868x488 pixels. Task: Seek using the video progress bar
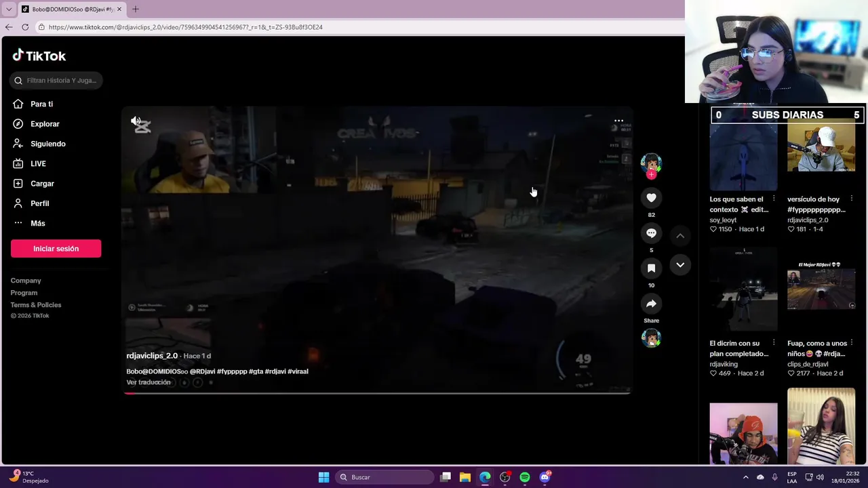pos(377,392)
